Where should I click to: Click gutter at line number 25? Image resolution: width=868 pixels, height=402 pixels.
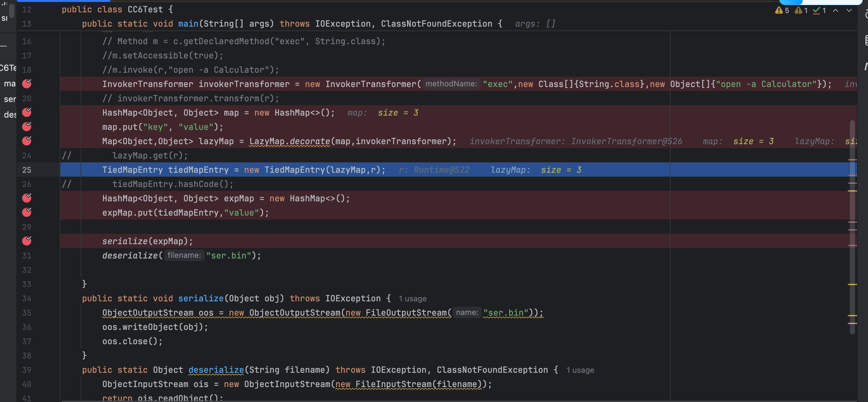coord(27,170)
